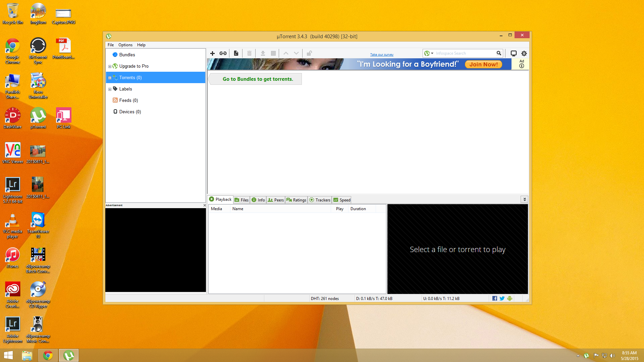Move torrent up in queue arrow
The image size is (644, 362).
coord(286,53)
